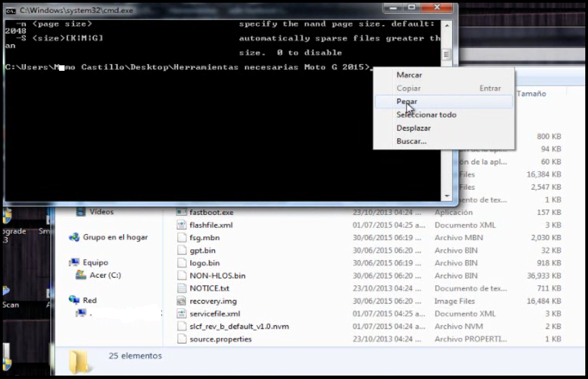Select the slcf_rev_b_default_v1.0.nvm file name
The image size is (588, 379).
point(239,327)
